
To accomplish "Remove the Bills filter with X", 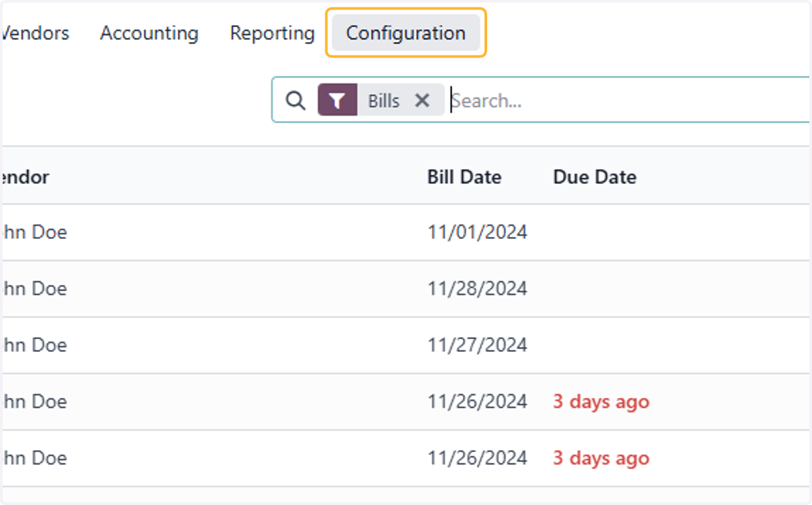I will click(422, 100).
